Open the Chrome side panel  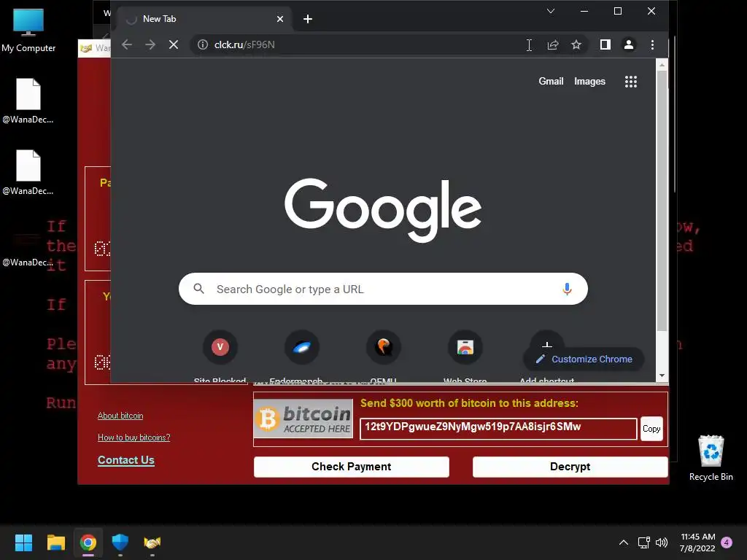(605, 44)
